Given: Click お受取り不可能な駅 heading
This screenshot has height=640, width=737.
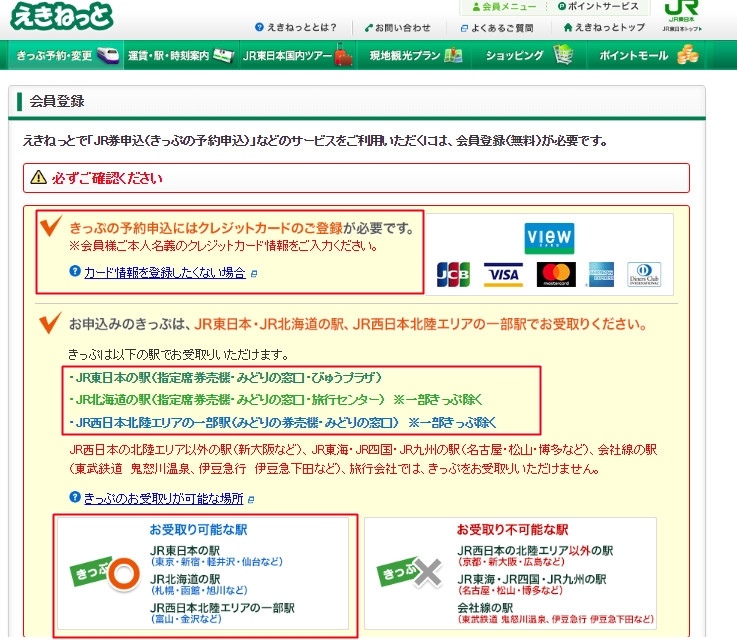Looking at the screenshot, I should pyautogui.click(x=512, y=530).
